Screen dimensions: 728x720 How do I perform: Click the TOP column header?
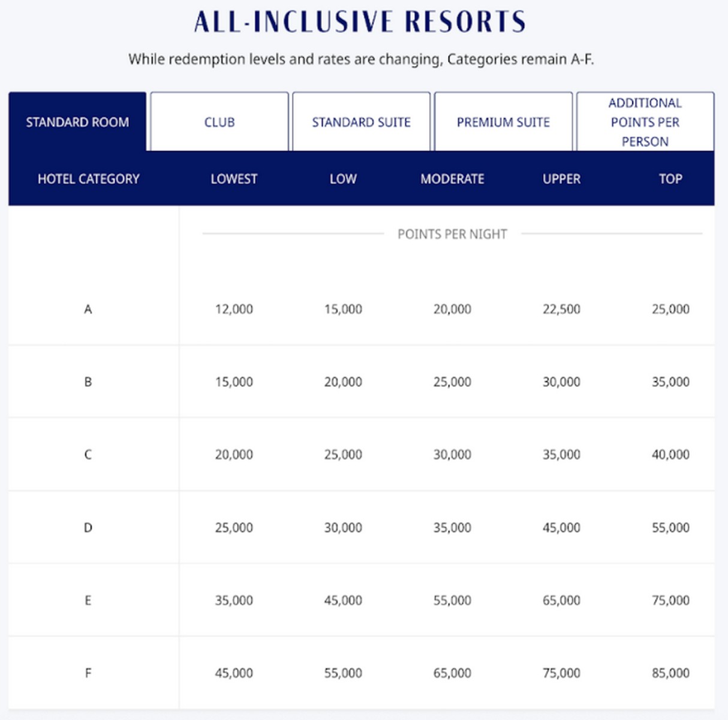[670, 178]
